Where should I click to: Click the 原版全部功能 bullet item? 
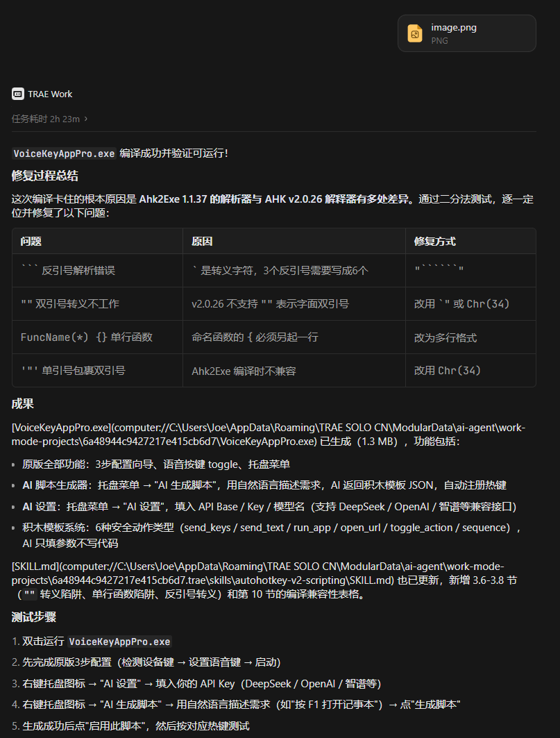[155, 464]
